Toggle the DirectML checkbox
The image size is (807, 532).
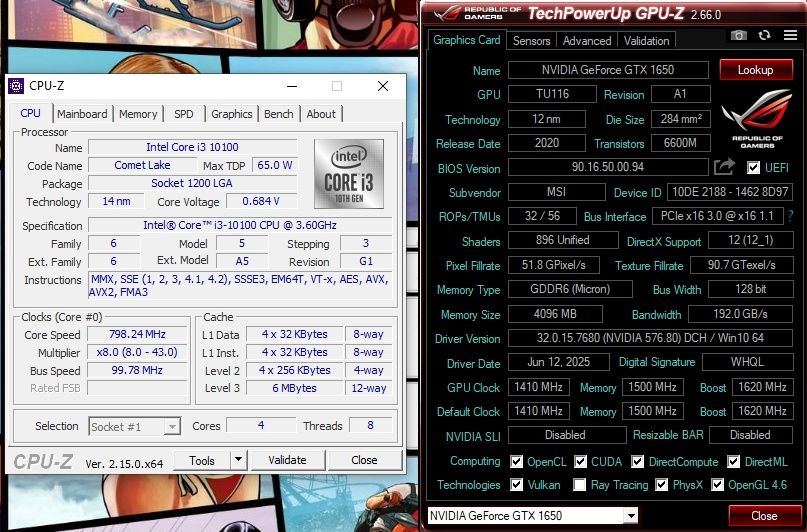pyautogui.click(x=733, y=462)
